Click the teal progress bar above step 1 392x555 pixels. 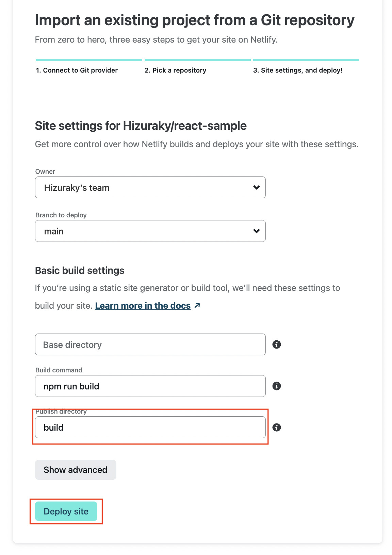[89, 60]
